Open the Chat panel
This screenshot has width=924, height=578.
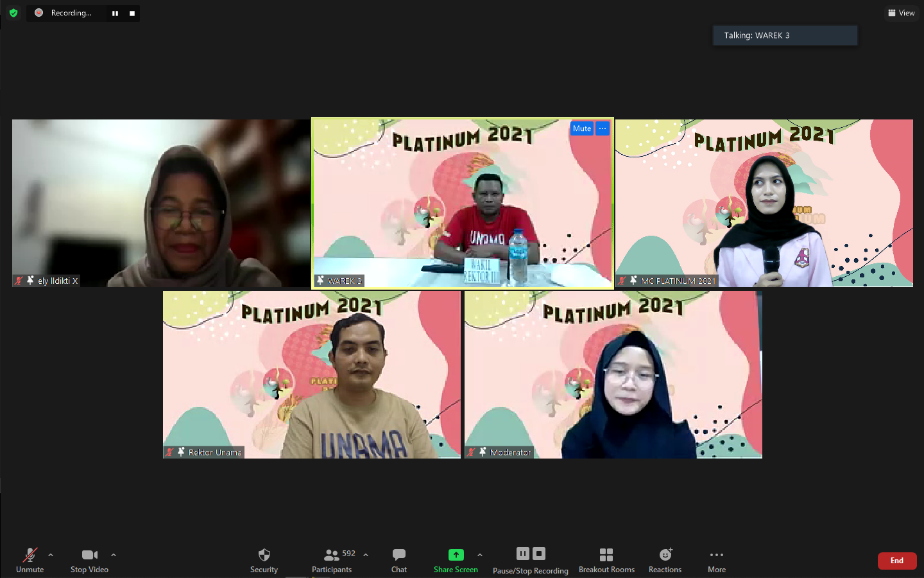click(x=398, y=556)
